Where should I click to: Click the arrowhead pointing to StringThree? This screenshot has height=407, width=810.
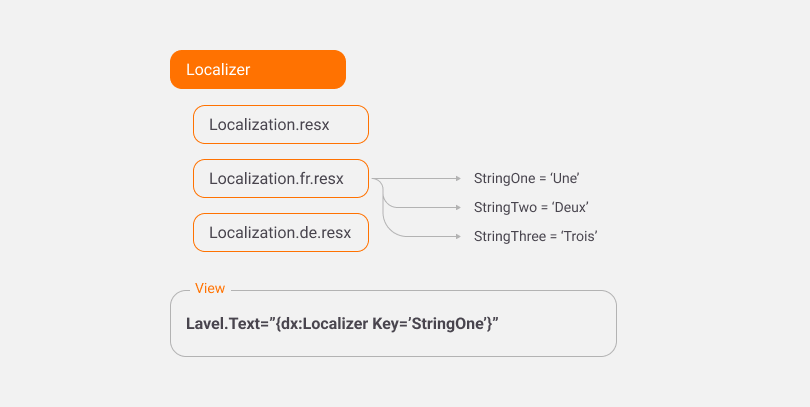point(457,236)
